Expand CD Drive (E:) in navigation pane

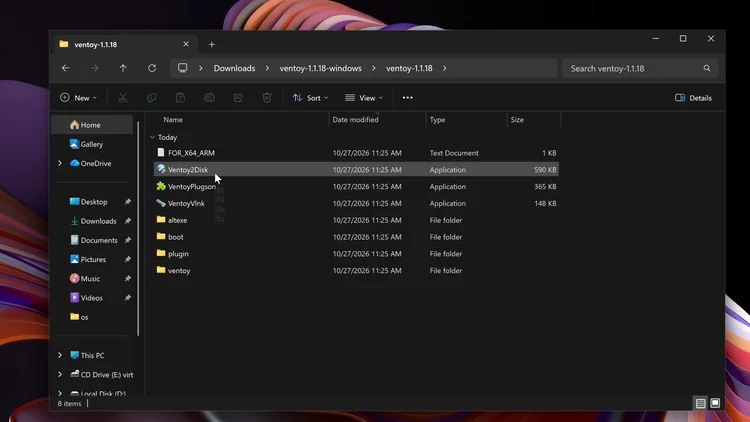coord(60,375)
